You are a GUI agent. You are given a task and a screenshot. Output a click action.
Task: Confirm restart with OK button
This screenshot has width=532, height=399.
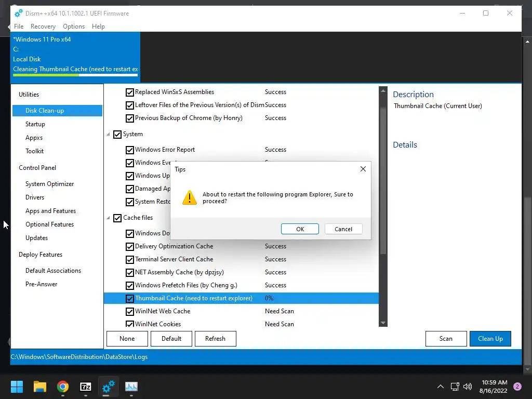point(300,229)
